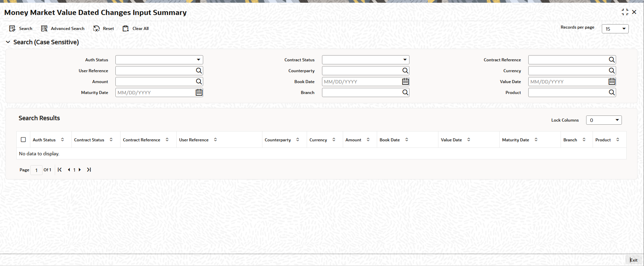This screenshot has width=644, height=266.
Task: Click the Reset icon
Action: coord(96,29)
